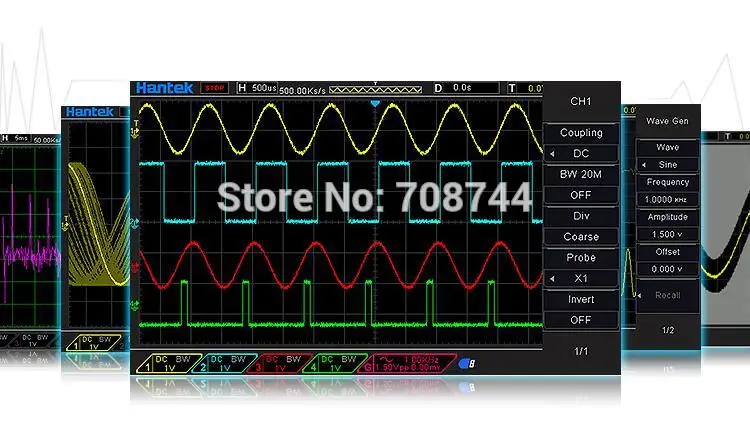Click the Wave Gen menu title
The image size is (750, 423).
(x=667, y=121)
